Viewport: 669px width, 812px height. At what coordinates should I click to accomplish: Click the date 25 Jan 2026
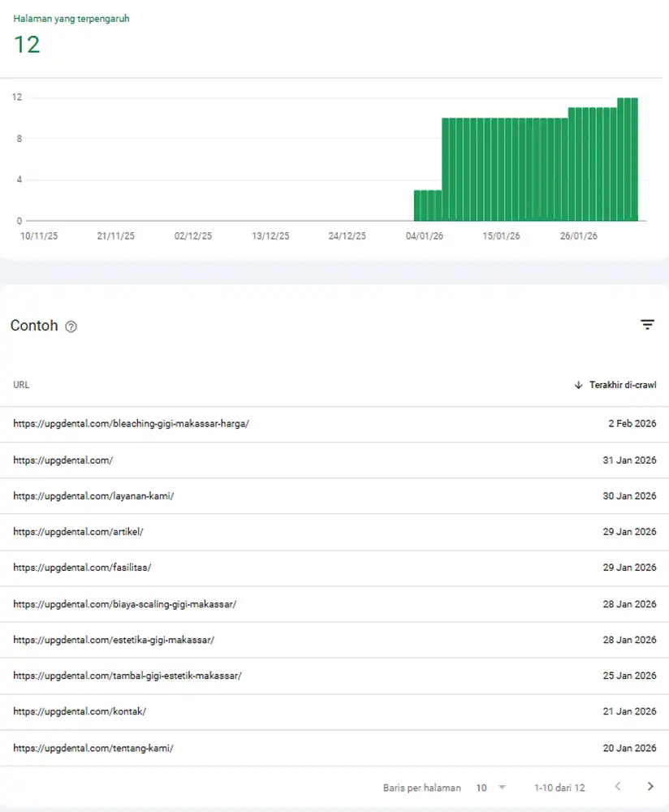click(x=630, y=676)
